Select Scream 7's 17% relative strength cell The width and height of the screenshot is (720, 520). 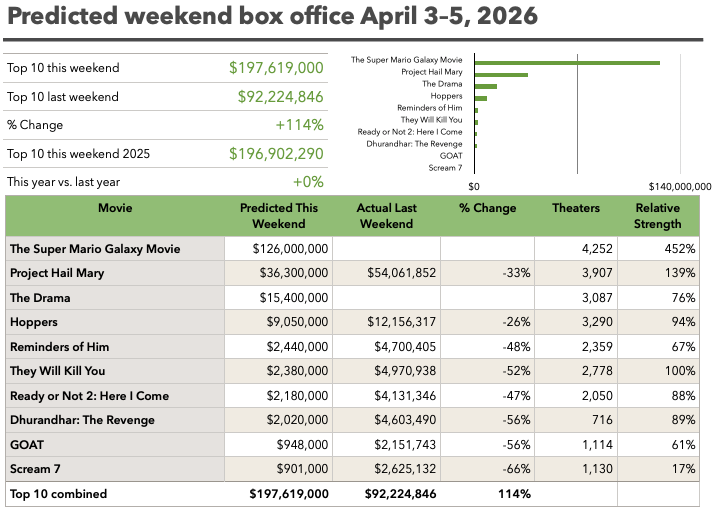657,469
